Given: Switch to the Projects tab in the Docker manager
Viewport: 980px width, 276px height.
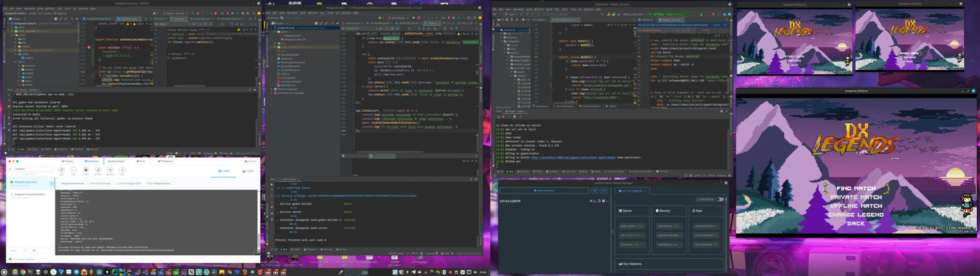Looking at the screenshot, I should (67, 161).
